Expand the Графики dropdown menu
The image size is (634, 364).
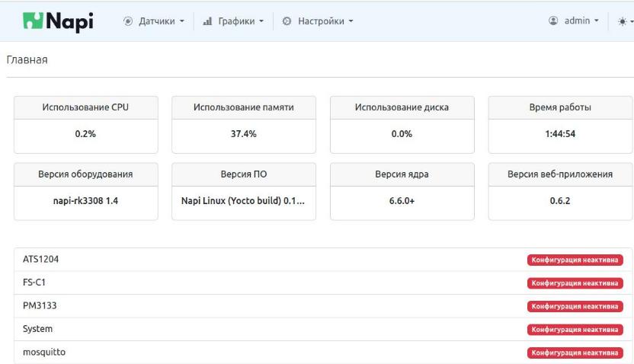(239, 21)
